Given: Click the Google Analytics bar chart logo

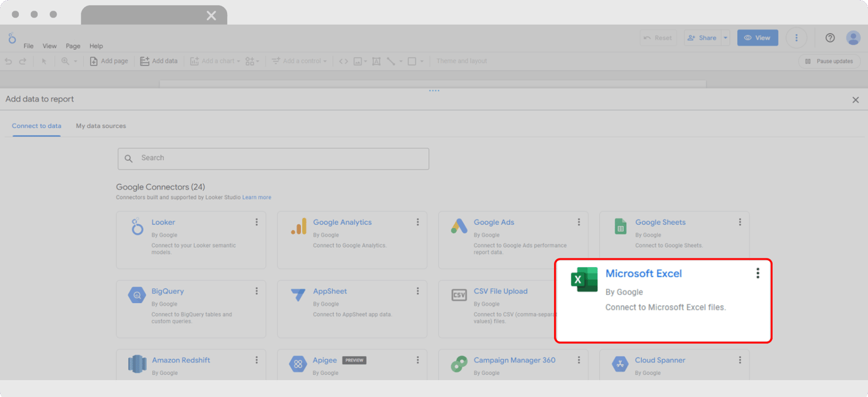Looking at the screenshot, I should point(298,226).
